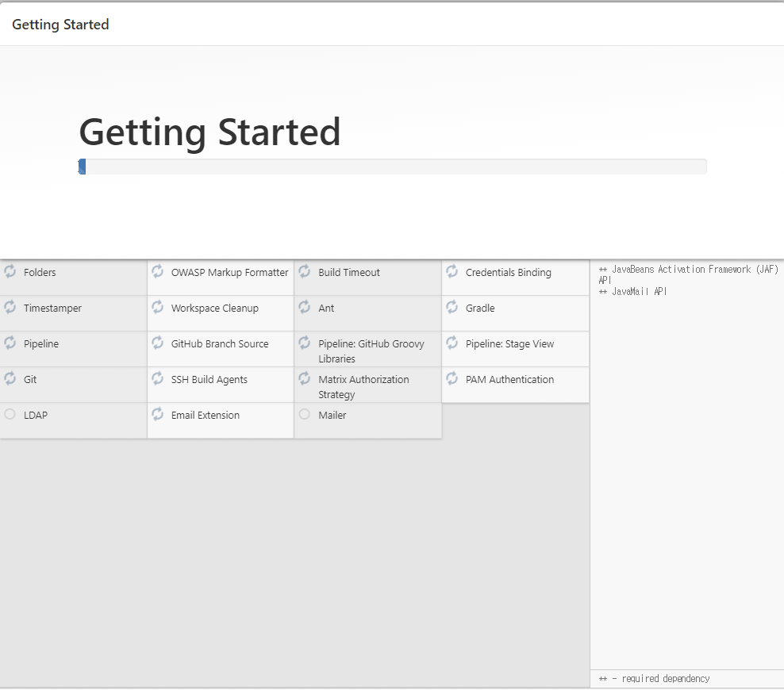Click the sync icon beside Email Extension
Viewport: 784px width, 690px height.
click(x=157, y=414)
